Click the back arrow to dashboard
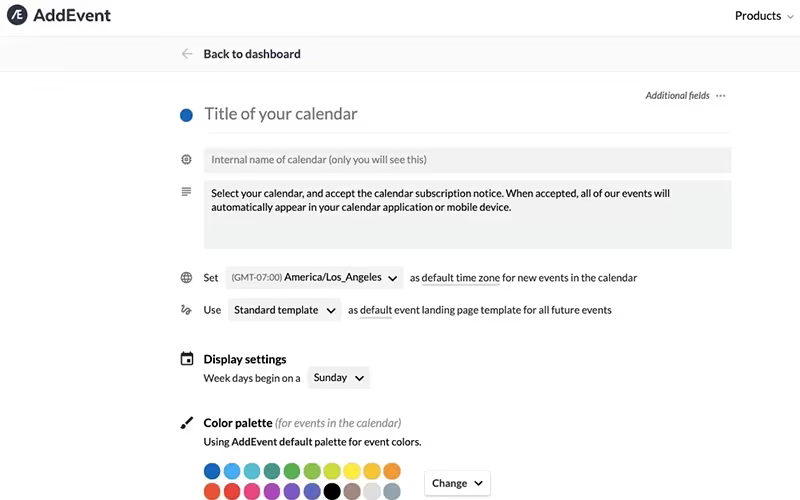The width and height of the screenshot is (800, 500). click(x=187, y=54)
